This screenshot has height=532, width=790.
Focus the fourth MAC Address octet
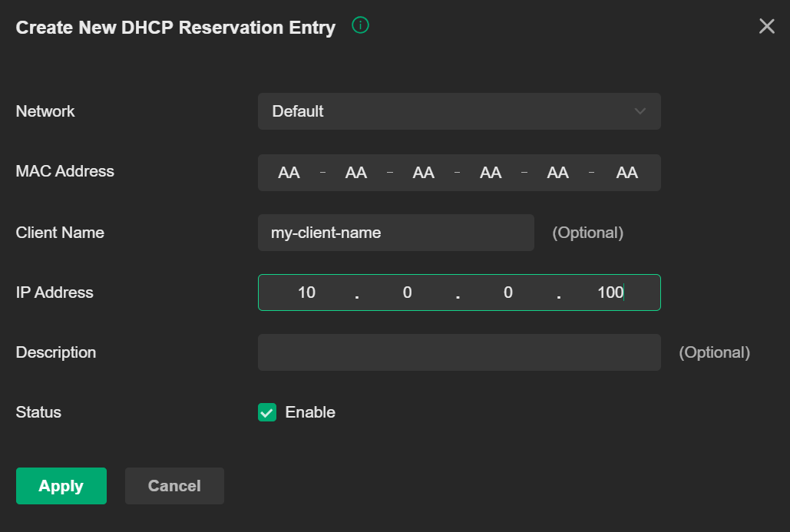(491, 173)
